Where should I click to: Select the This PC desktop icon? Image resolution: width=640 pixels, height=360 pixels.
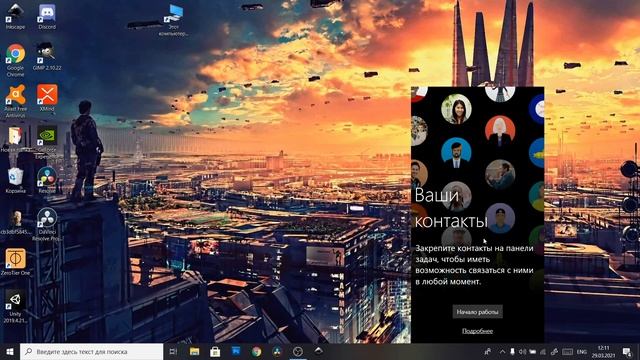tap(174, 20)
